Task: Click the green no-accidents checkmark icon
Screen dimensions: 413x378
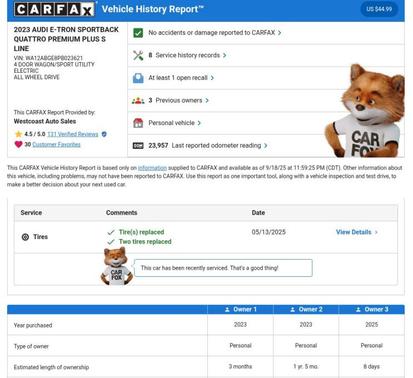Action: [x=138, y=33]
